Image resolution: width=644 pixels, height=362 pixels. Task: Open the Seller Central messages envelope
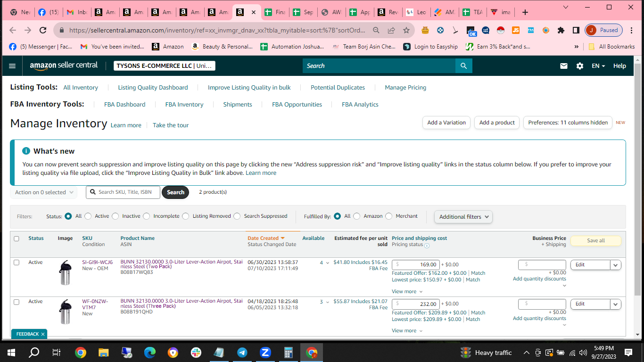pyautogui.click(x=564, y=66)
